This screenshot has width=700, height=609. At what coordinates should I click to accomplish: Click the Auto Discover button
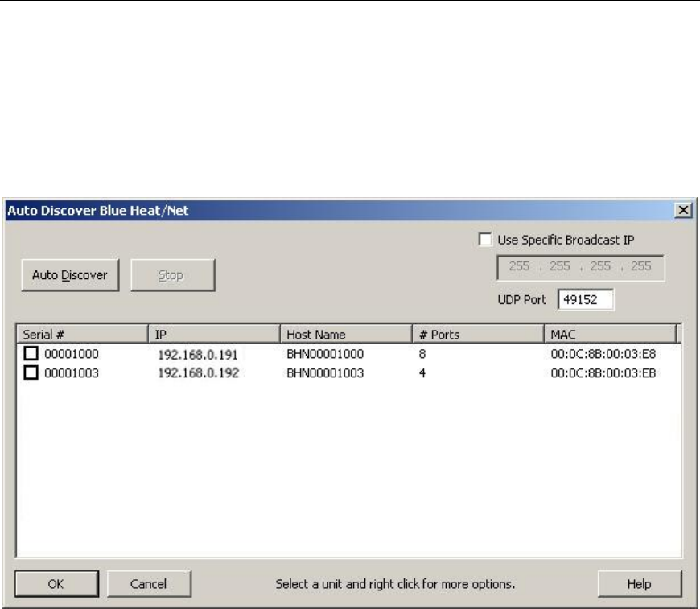pos(70,275)
